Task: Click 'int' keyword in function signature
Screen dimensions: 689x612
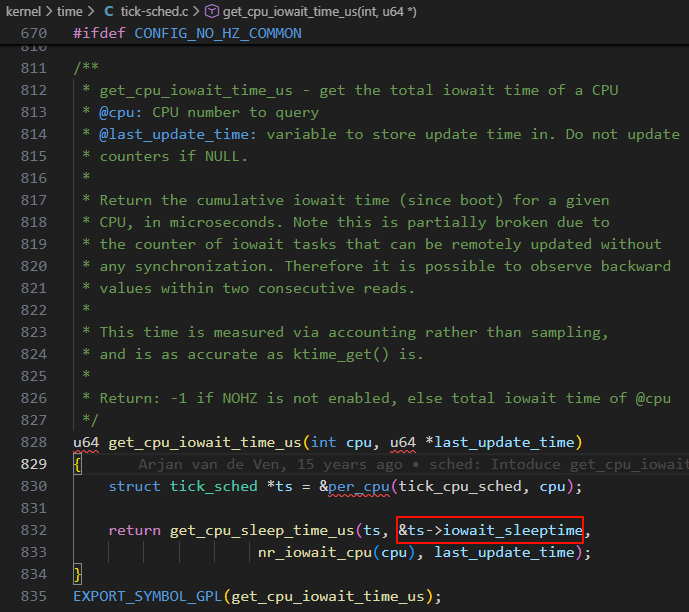Action: (x=323, y=442)
